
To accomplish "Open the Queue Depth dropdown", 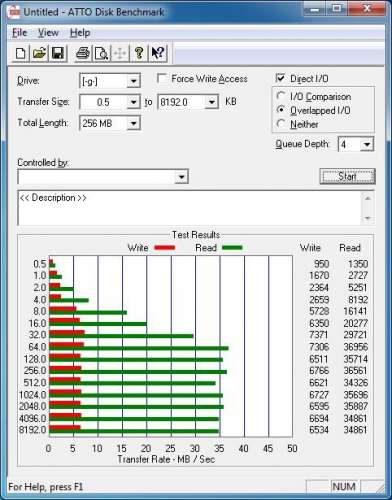I will (367, 145).
